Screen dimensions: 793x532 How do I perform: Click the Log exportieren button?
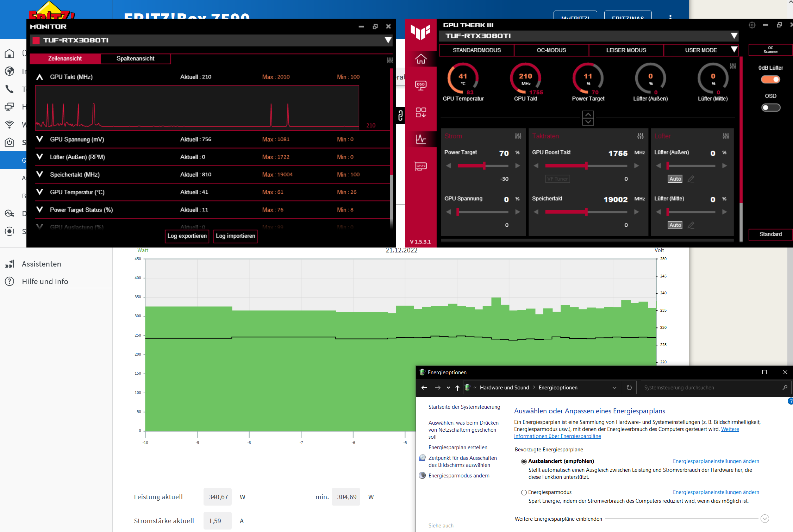[x=187, y=236]
